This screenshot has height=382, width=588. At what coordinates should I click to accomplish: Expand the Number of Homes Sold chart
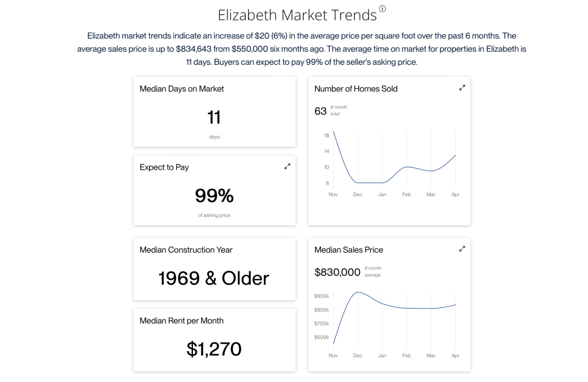(462, 88)
